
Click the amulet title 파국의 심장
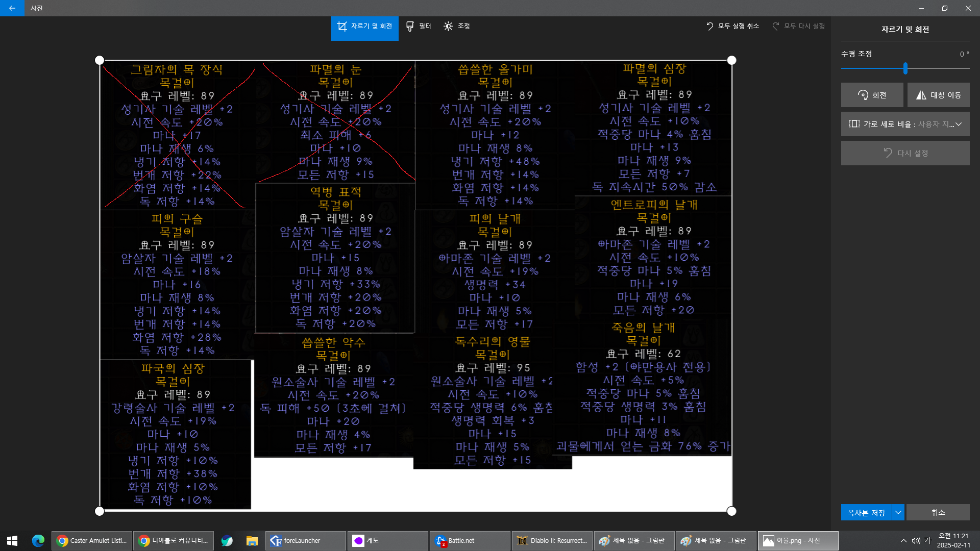(x=173, y=368)
